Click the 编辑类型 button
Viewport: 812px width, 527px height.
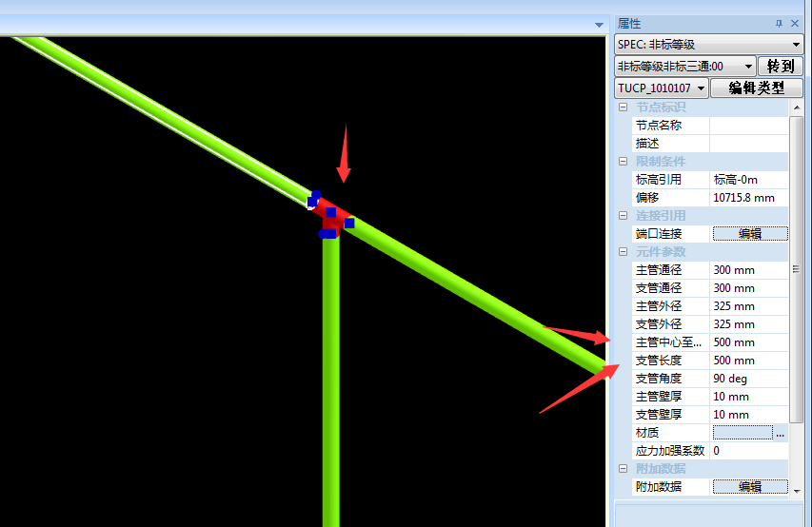coord(757,88)
